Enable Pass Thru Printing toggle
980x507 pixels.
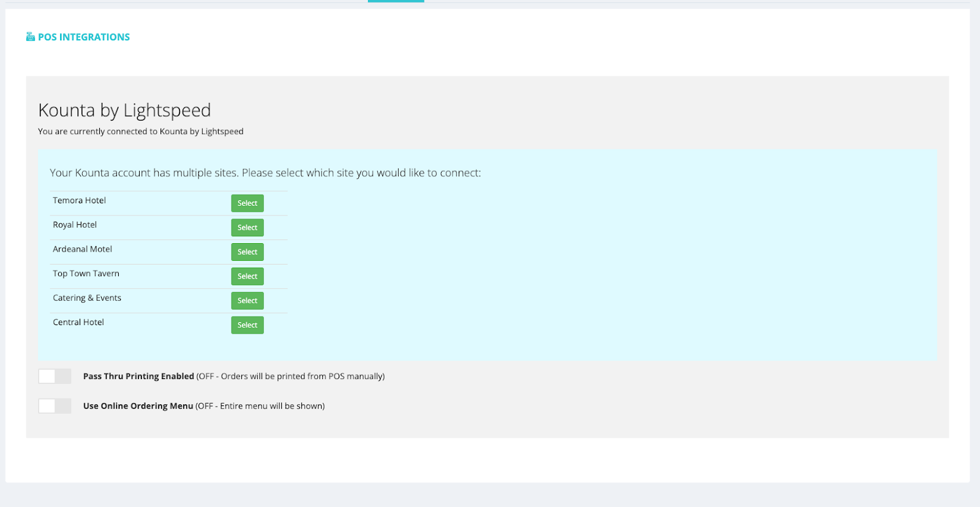coord(55,376)
